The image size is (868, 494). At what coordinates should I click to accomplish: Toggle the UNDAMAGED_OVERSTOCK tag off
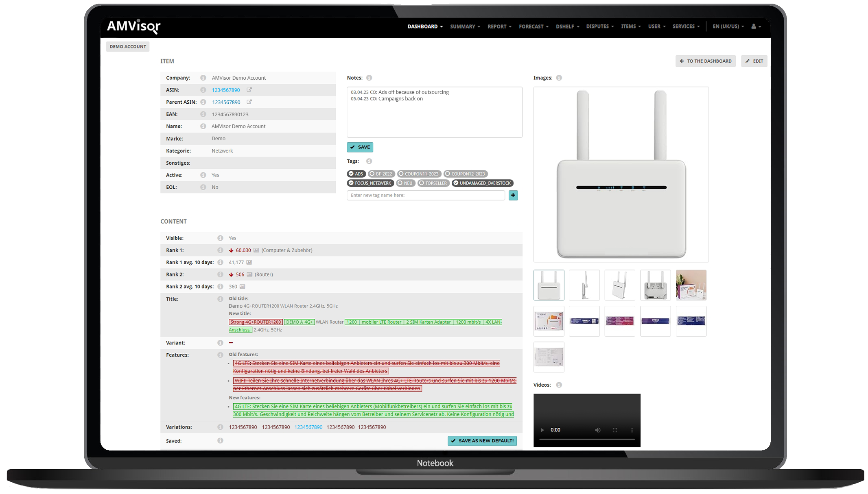point(482,183)
